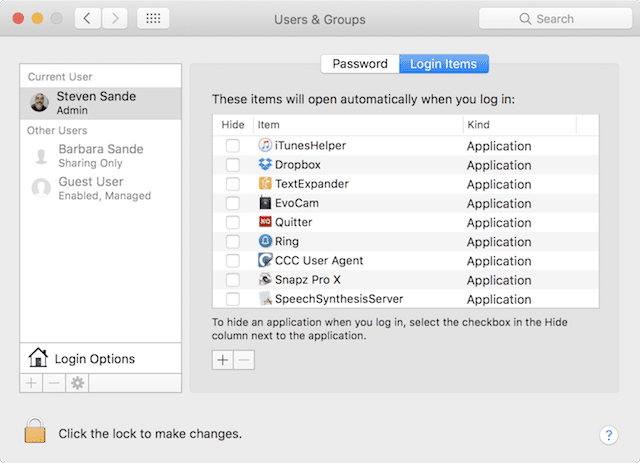Select Steven Sande's avatar picture
This screenshot has width=640, height=463.
tap(40, 103)
